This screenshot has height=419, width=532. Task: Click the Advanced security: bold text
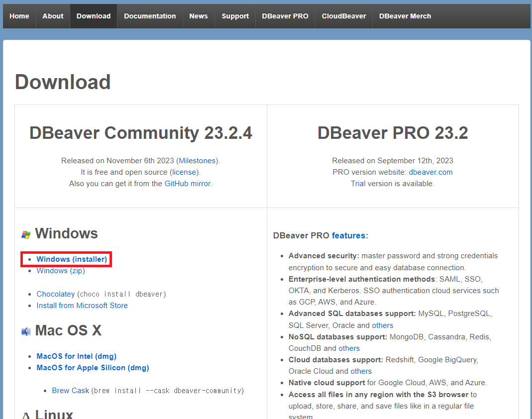click(x=323, y=256)
